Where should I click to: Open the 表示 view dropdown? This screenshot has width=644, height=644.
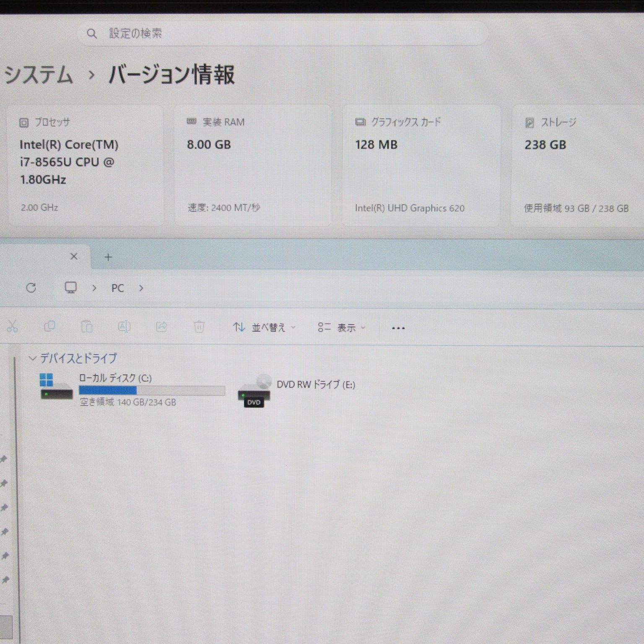(342, 327)
